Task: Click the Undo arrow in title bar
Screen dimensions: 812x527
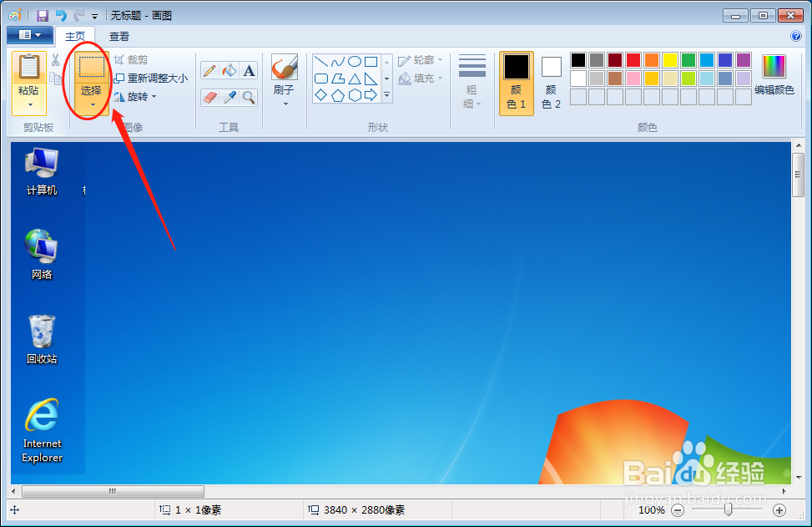Action: coord(61,16)
